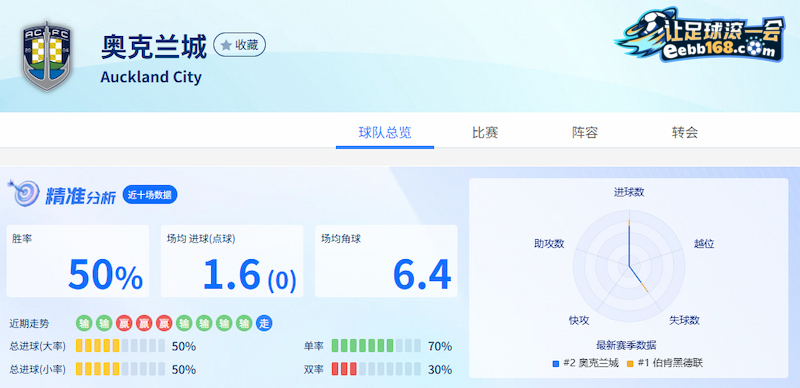Viewport: 800px width, 388px height.
Task: Click the 70% value beside 单率
Action: click(x=440, y=347)
